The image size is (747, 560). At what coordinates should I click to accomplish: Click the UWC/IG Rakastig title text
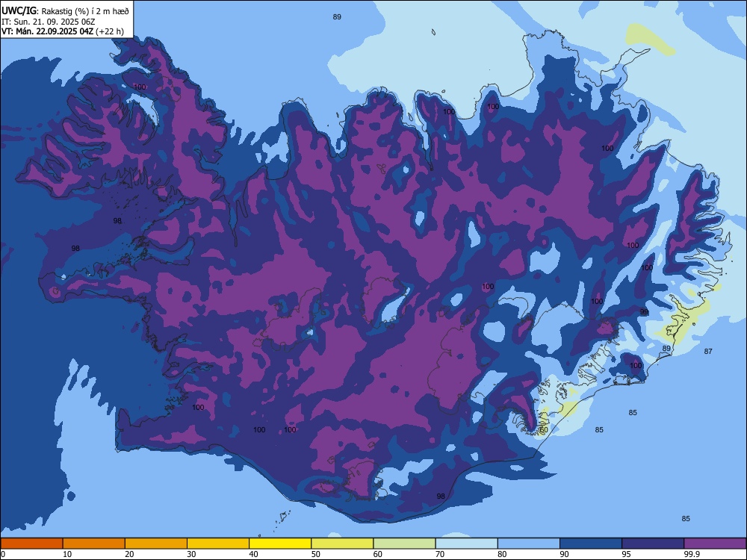click(x=65, y=11)
